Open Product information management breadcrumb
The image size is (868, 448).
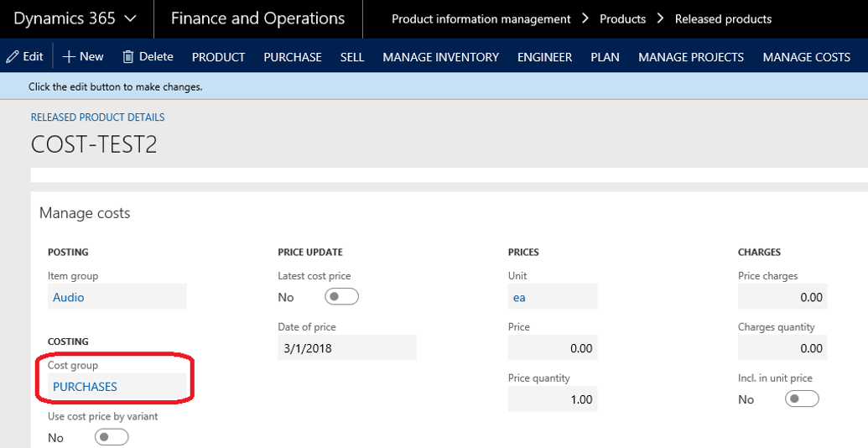[481, 19]
